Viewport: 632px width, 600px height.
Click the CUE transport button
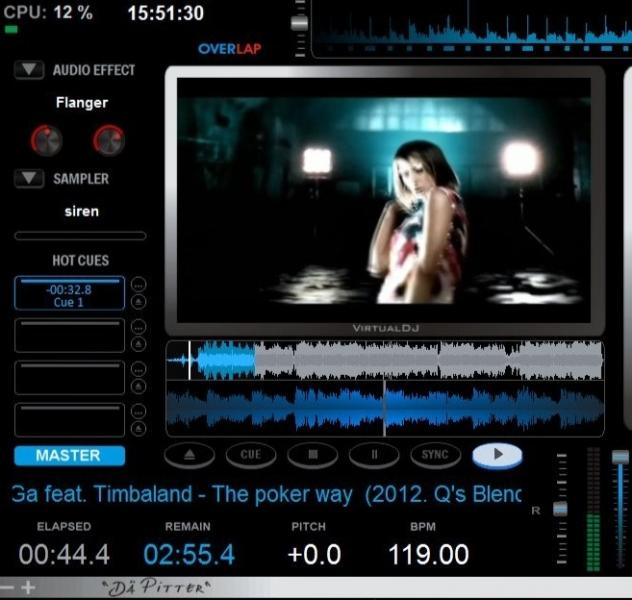point(251,455)
